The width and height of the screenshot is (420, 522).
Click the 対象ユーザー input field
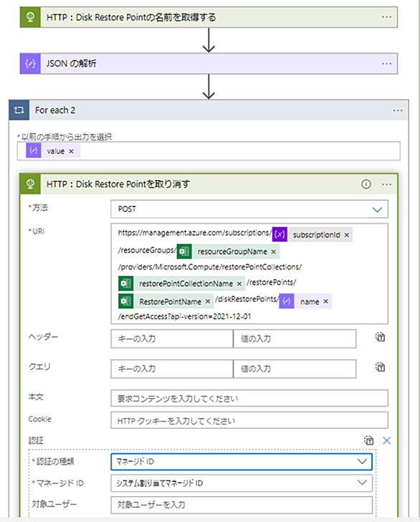coord(242,505)
